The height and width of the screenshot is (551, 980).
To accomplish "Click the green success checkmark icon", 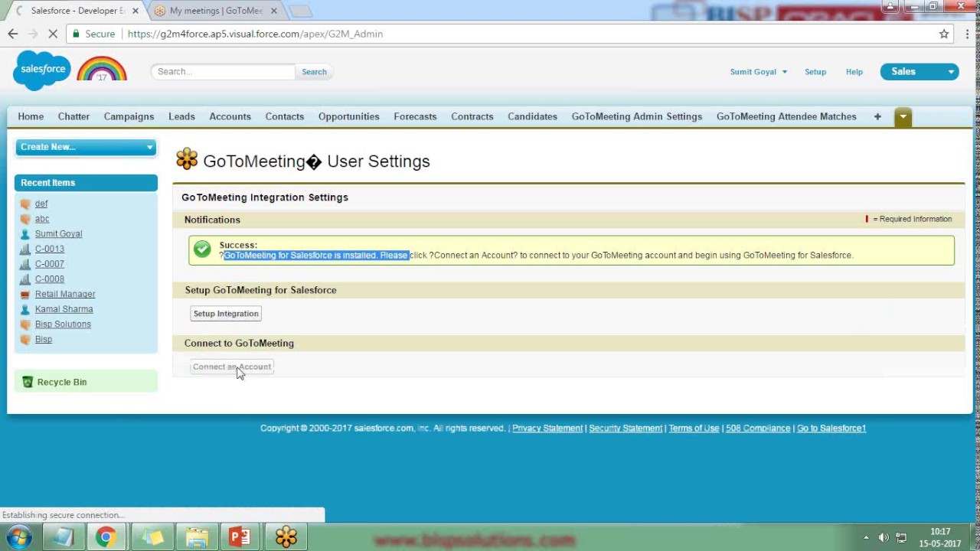I will pos(202,249).
